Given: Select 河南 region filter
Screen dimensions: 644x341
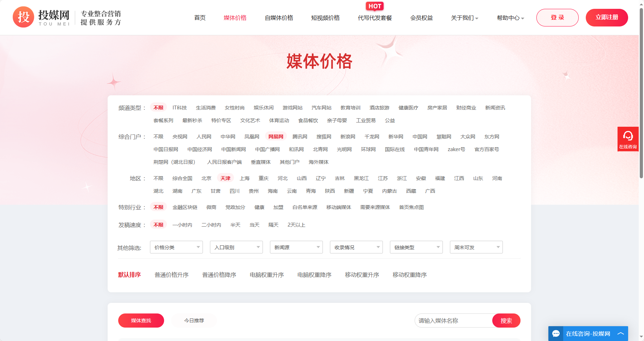Looking at the screenshot, I should [x=497, y=178].
